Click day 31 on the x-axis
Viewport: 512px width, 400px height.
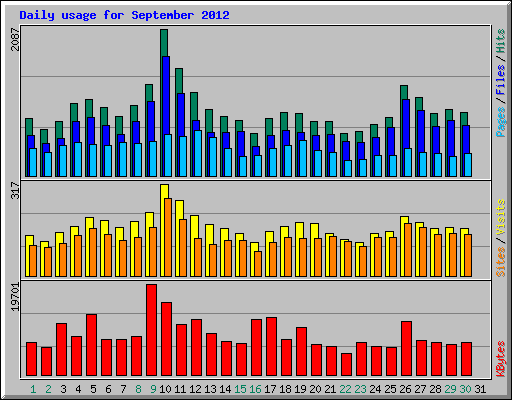[480, 389]
